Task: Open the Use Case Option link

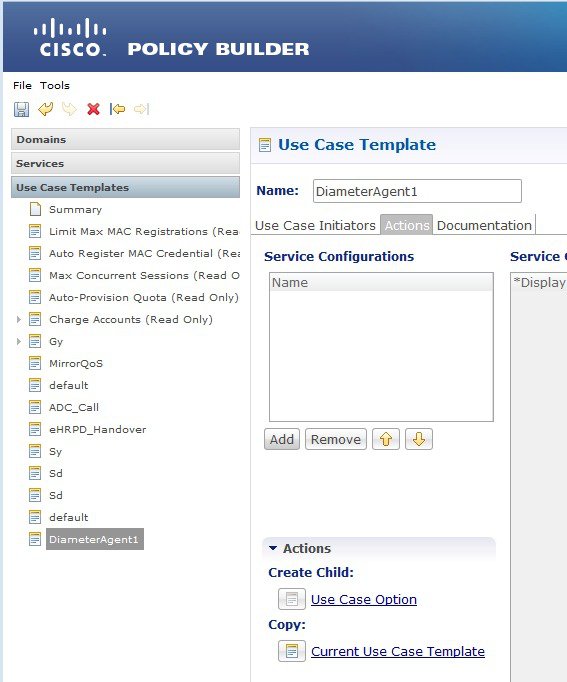Action: point(364,599)
